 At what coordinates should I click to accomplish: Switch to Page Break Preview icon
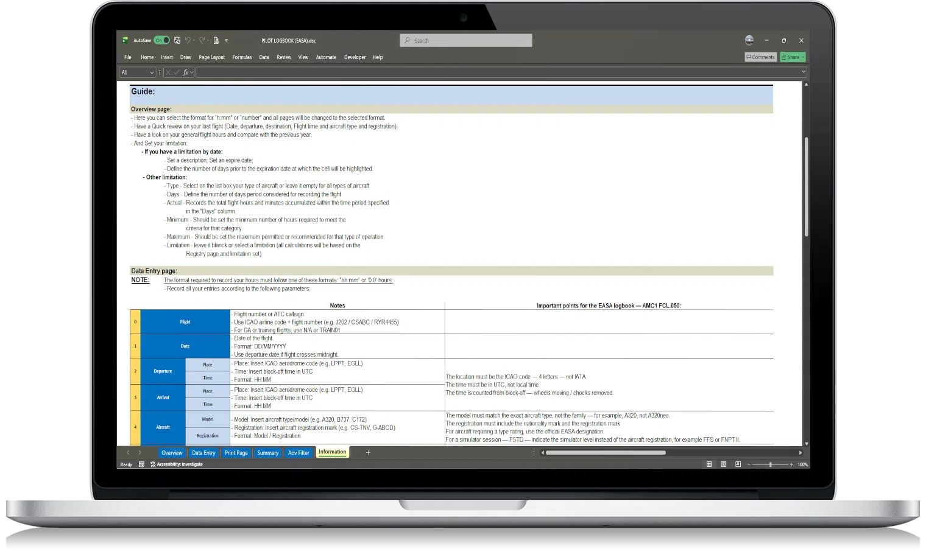pyautogui.click(x=738, y=464)
